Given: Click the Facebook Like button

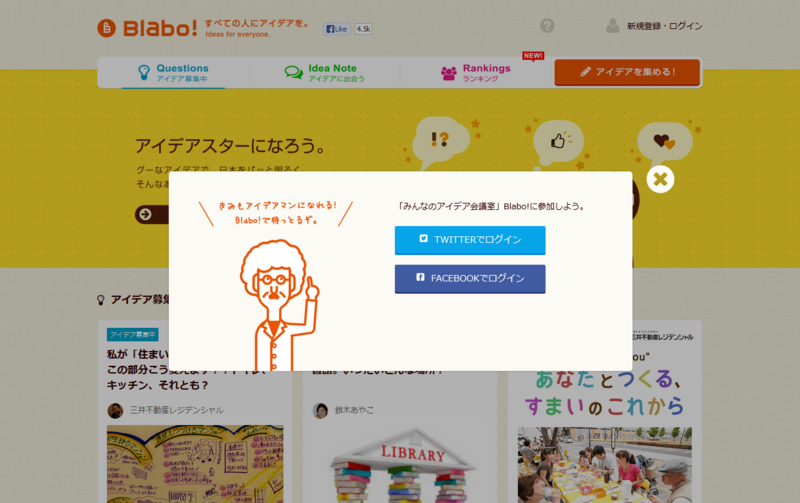Looking at the screenshot, I should (336, 29).
